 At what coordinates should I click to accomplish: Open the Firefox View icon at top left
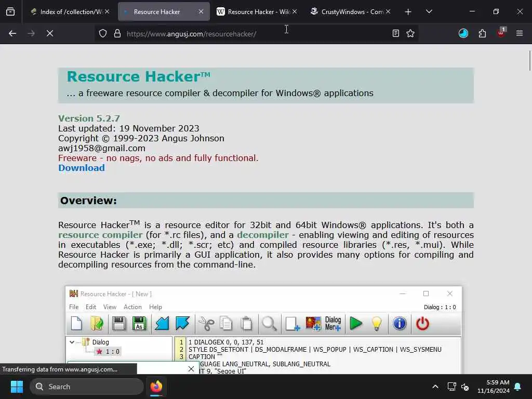tap(10, 11)
